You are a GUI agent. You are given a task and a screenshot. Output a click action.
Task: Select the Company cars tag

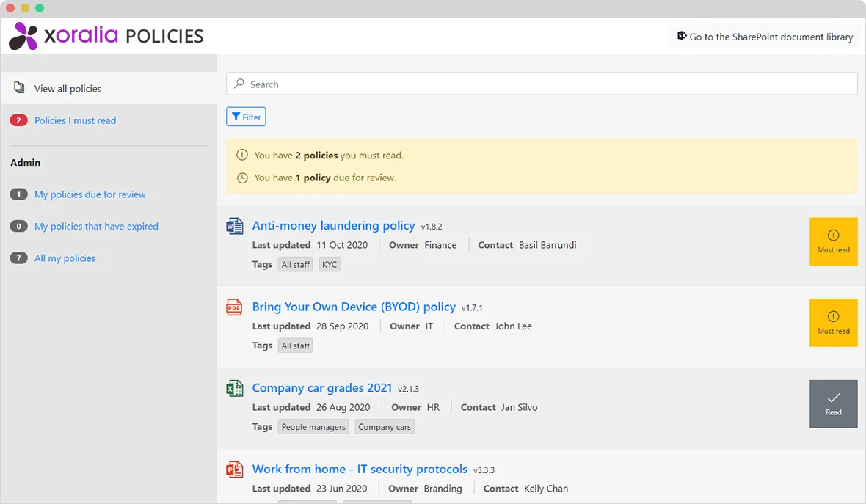[385, 427]
